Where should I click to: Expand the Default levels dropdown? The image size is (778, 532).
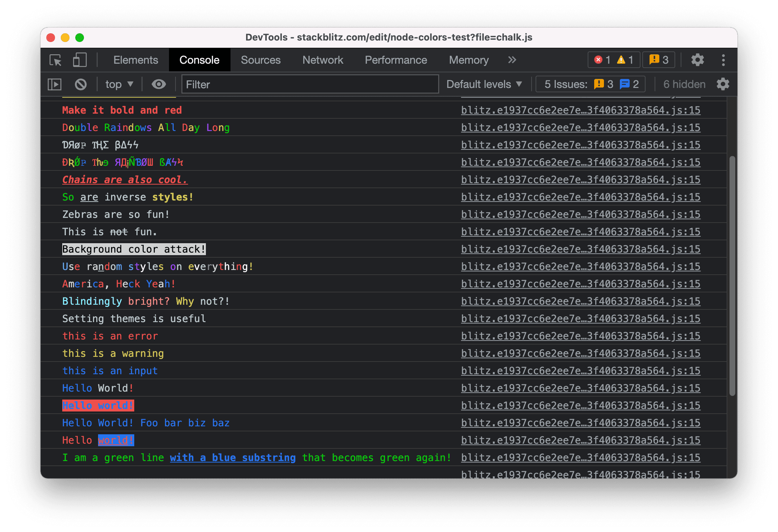coord(484,85)
